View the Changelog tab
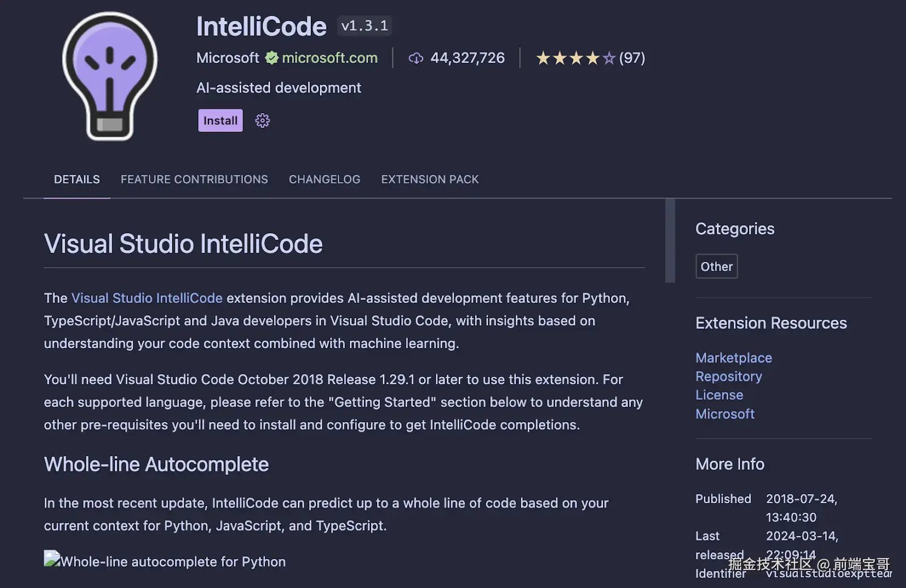The width and height of the screenshot is (906, 588). tap(324, 179)
